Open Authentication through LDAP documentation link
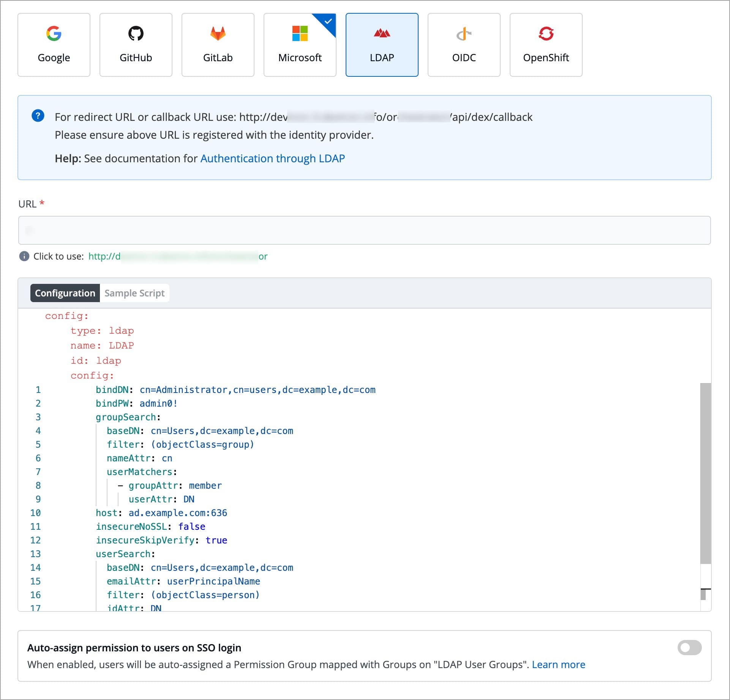Viewport: 730px width, 700px height. pyautogui.click(x=272, y=158)
